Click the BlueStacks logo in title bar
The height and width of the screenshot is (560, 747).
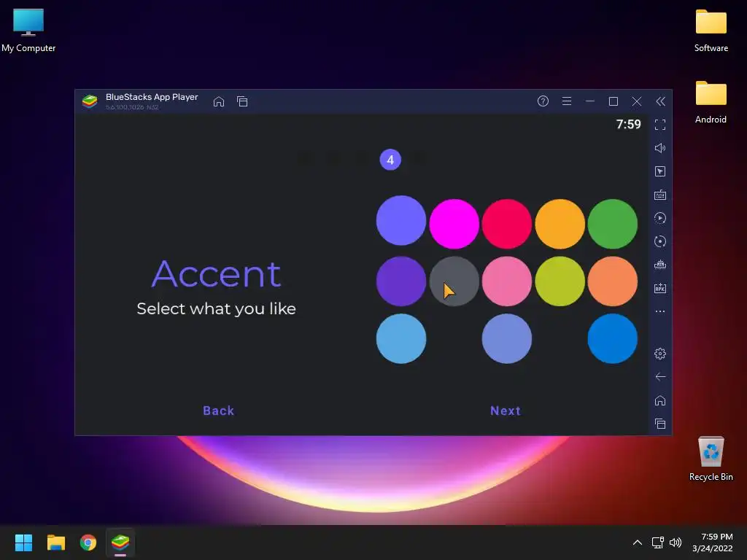pos(90,101)
